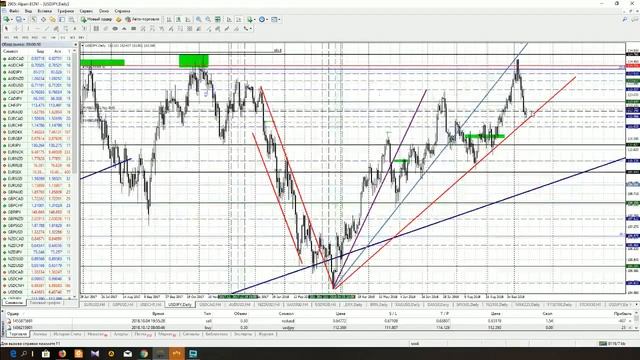Select the D1 timeframe button

[63, 38]
